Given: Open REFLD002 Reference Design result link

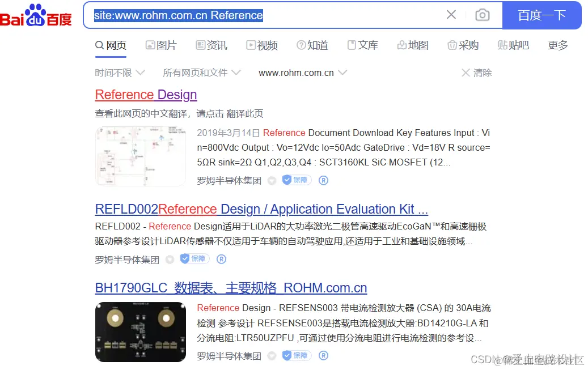Looking at the screenshot, I should tap(261, 209).
